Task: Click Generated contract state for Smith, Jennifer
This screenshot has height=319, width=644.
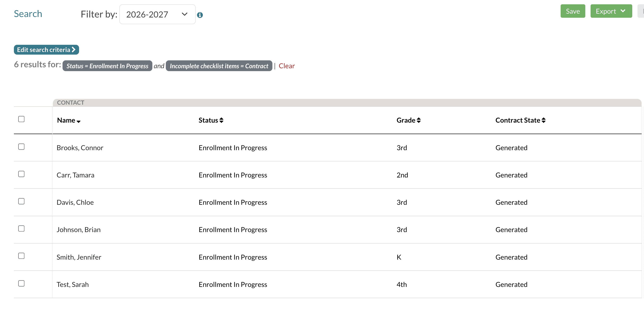Action: tap(511, 257)
